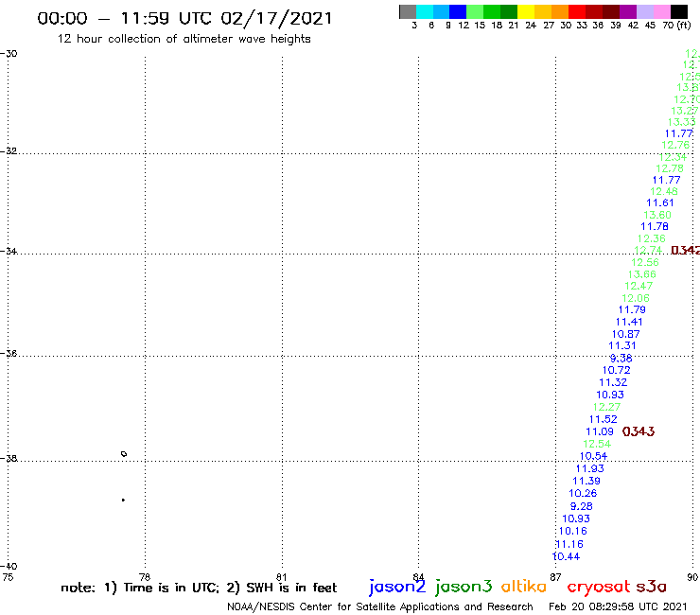Viewport: 700px width, 615px height.
Task: Click the cyan swatch in the wave-height legend
Action: (x=425, y=11)
